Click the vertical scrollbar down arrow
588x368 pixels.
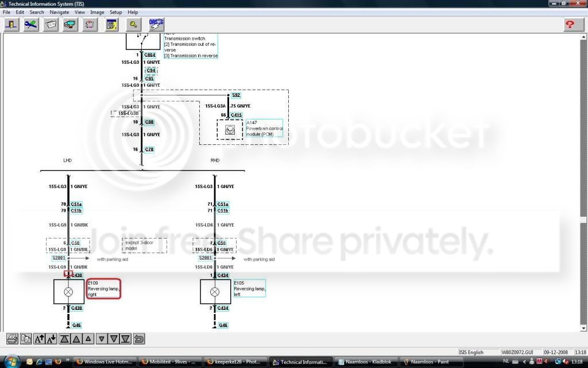pos(583,328)
